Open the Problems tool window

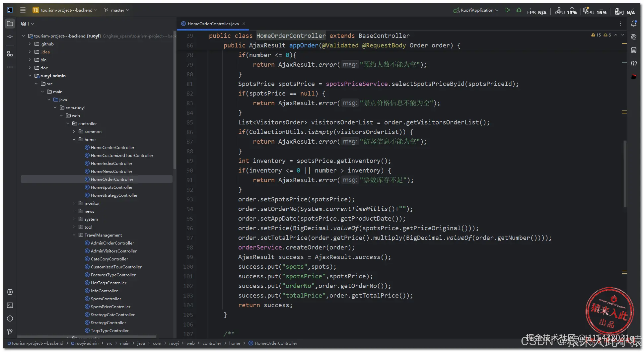click(x=10, y=318)
